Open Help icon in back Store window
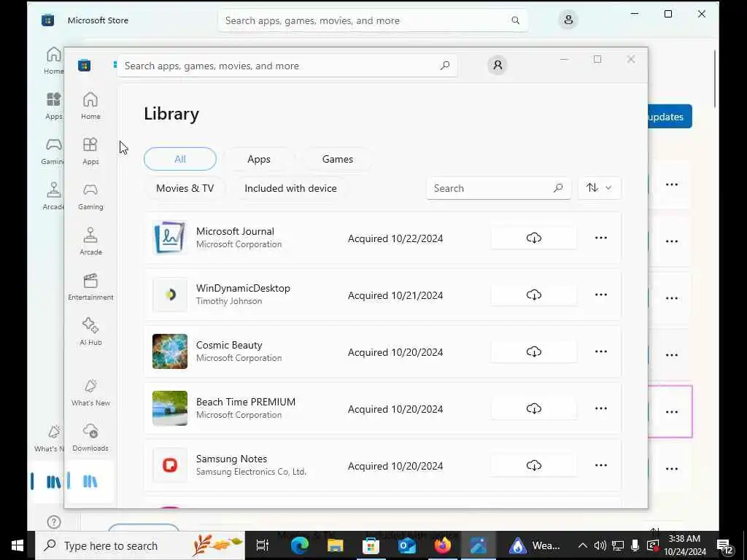 tap(54, 522)
